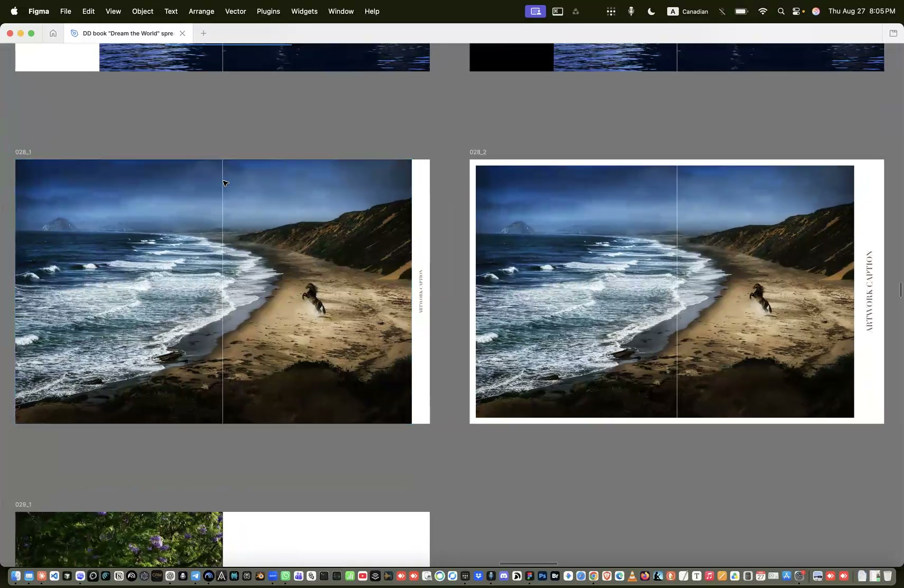Select the 028_1 frame label
904x588 pixels.
click(x=23, y=152)
